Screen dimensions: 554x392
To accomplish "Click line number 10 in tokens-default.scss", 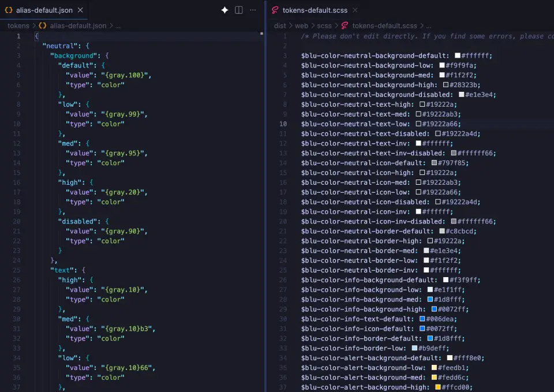I will 283,124.
